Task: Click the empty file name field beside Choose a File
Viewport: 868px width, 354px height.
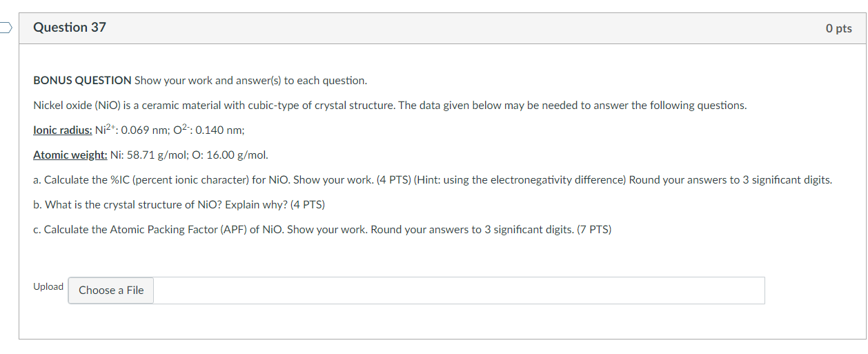Action: (459, 291)
